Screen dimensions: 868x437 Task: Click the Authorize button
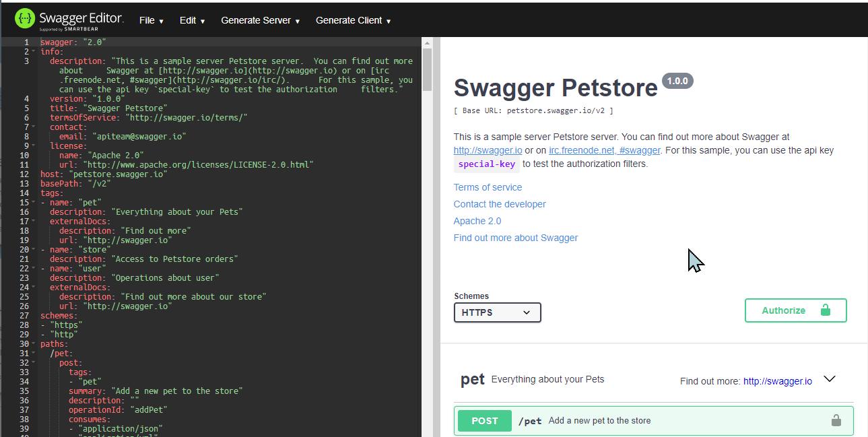pos(795,310)
